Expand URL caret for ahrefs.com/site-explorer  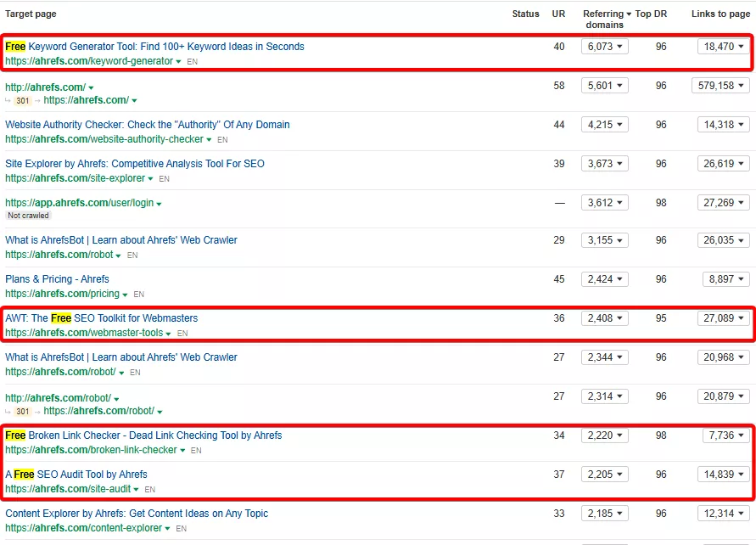coord(150,179)
